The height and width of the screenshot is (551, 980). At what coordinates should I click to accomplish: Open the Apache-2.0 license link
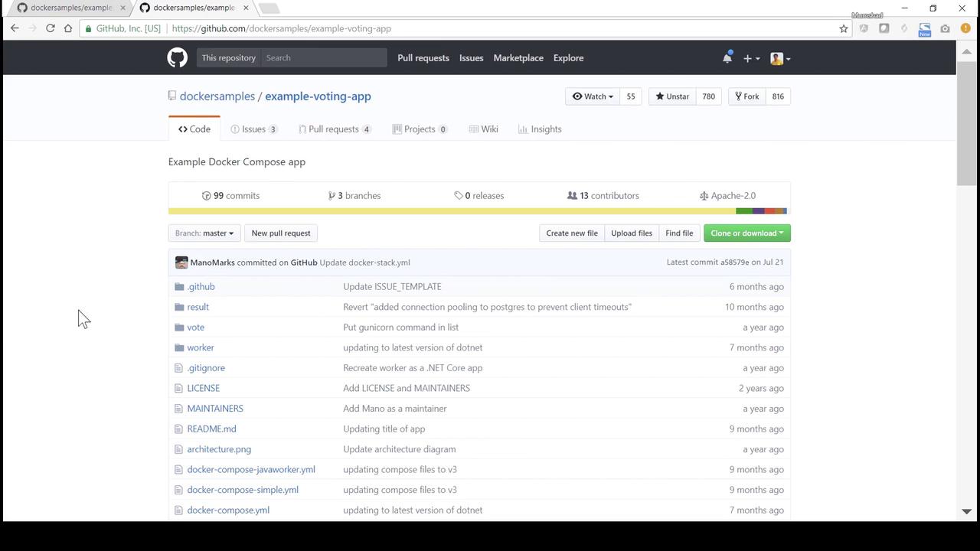pos(727,196)
